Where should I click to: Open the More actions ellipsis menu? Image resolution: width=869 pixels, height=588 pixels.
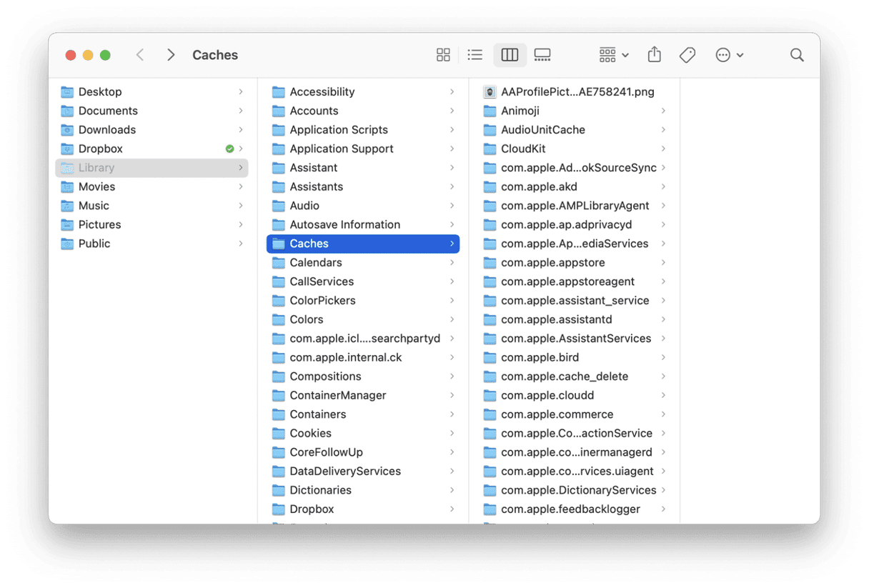pos(730,55)
